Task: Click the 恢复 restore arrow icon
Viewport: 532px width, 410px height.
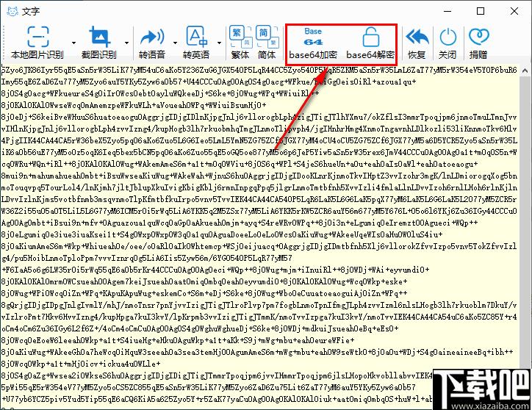Action: pos(417,37)
